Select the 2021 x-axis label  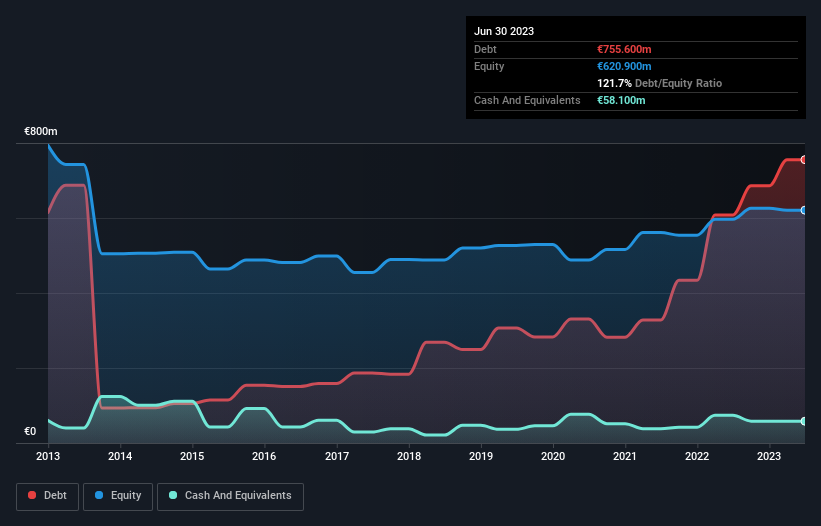coord(625,456)
